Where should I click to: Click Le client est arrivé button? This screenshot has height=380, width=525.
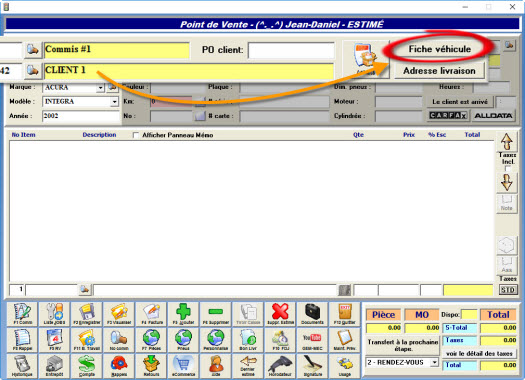coord(460,102)
